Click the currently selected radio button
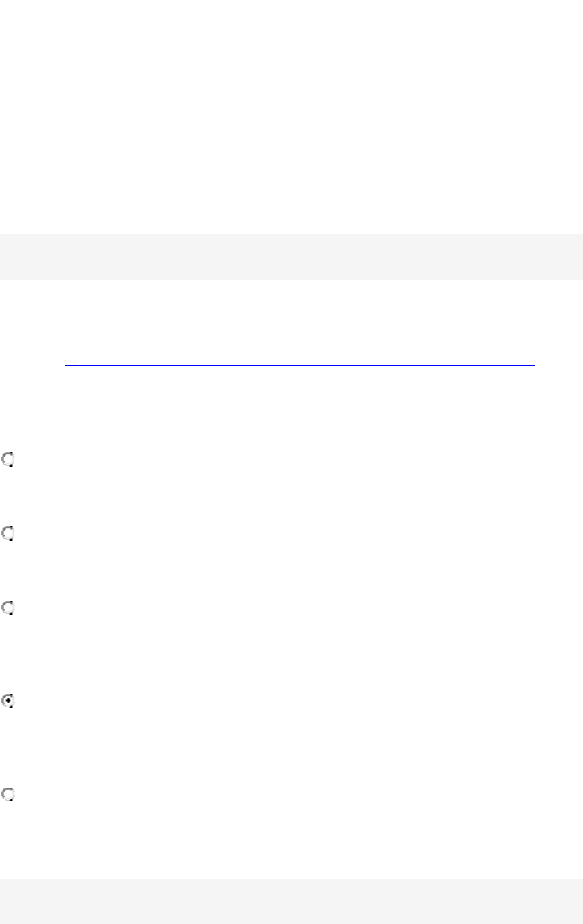The width and height of the screenshot is (583, 924). pos(8,701)
